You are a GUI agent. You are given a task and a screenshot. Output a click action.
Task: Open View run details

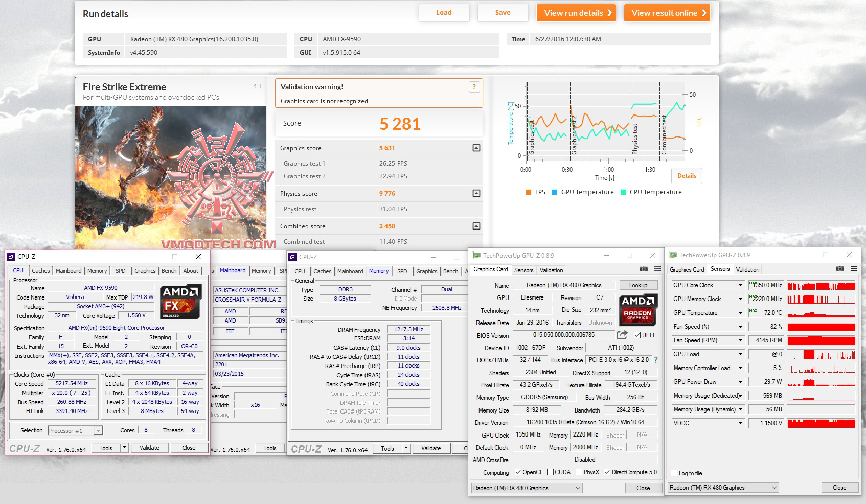[x=576, y=13]
